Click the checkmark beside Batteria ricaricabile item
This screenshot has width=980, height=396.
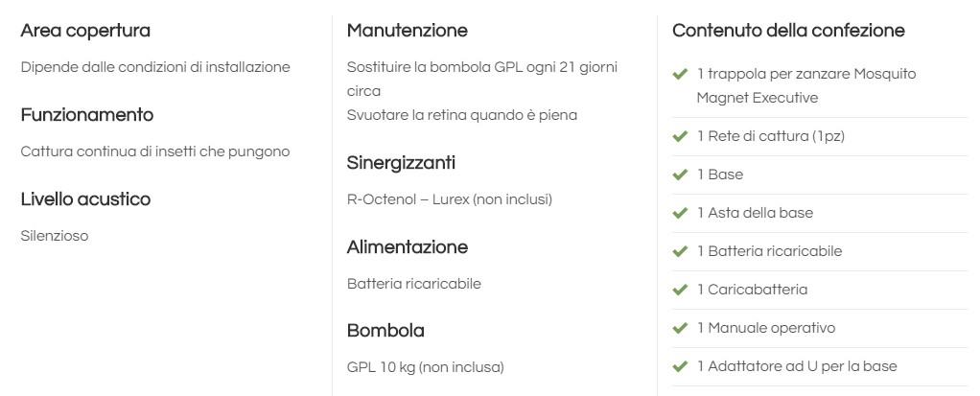(679, 252)
